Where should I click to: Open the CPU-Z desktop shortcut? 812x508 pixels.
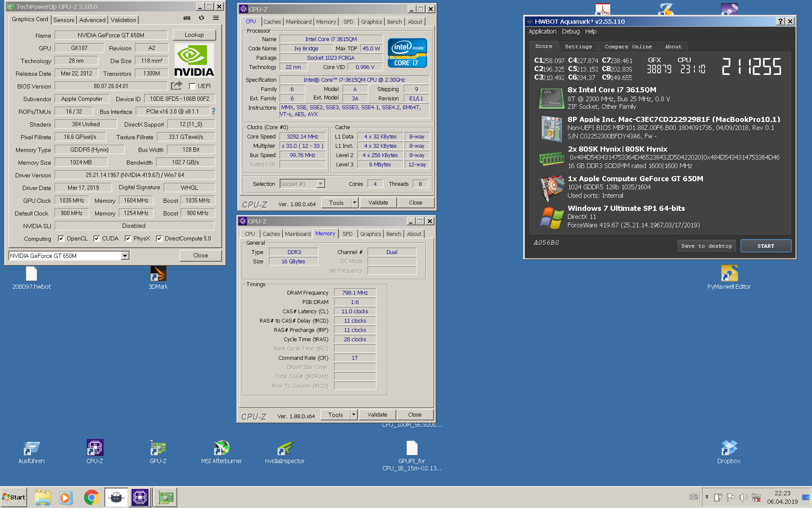(x=95, y=452)
